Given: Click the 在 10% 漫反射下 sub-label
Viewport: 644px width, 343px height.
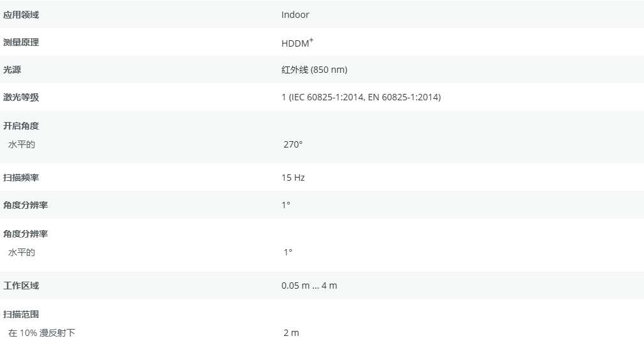Looking at the screenshot, I should [41, 333].
